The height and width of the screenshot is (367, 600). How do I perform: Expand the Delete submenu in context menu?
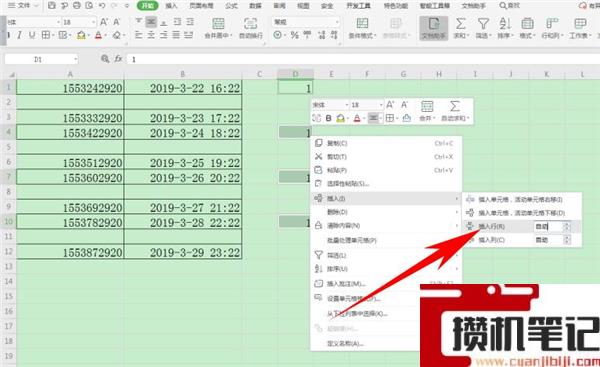pyautogui.click(x=386, y=212)
